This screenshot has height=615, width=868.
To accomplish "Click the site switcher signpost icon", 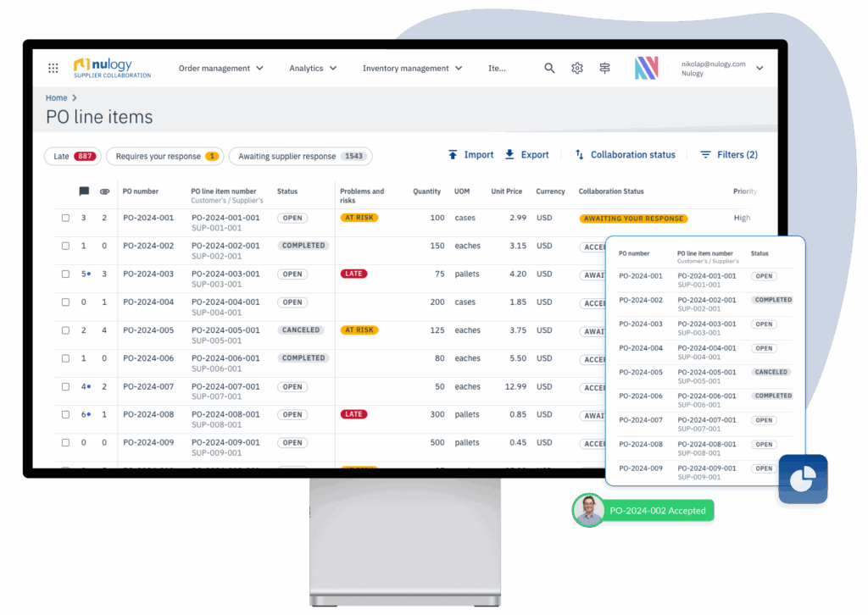I will 604,69.
